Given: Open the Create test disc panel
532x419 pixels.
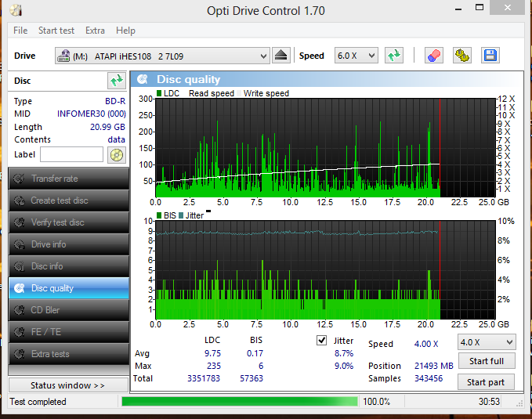Looking at the screenshot, I should click(69, 200).
